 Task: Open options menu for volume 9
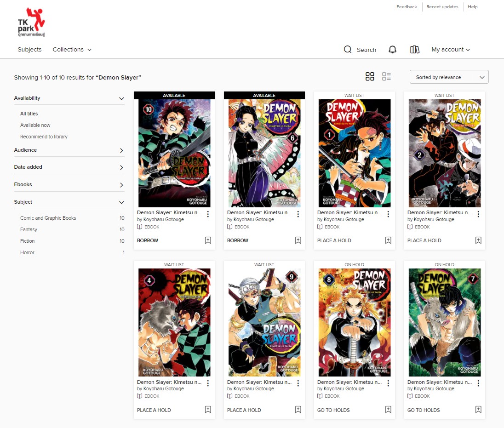[x=298, y=383]
